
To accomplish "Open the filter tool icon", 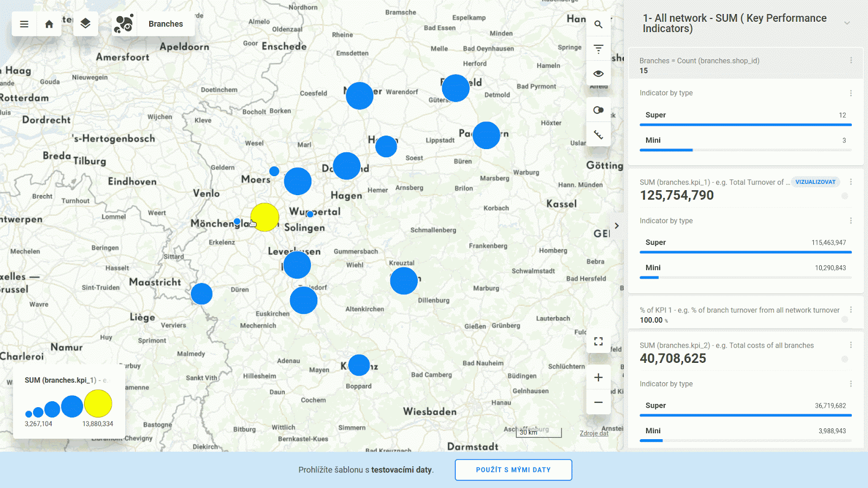I will (x=598, y=49).
